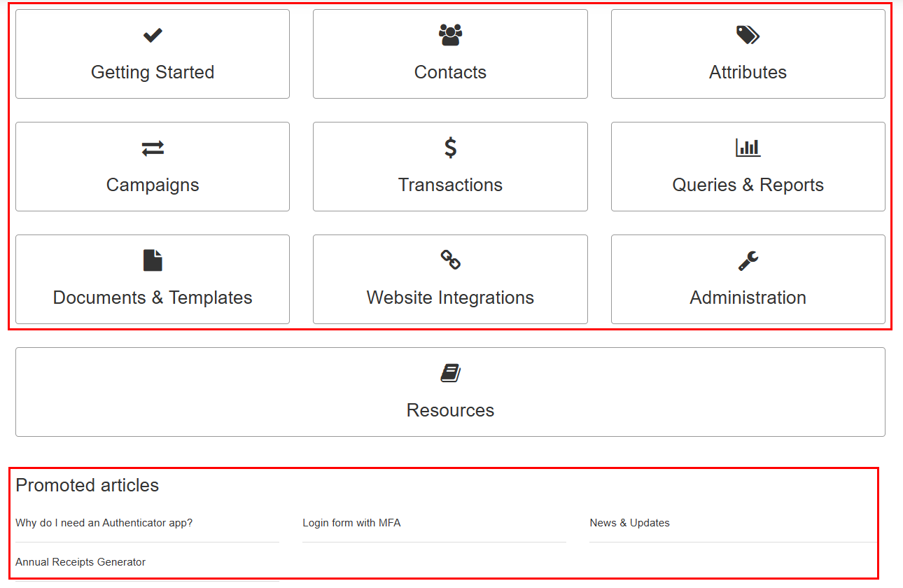Open the 'Login form with MFA' article
This screenshot has width=903, height=588.
click(x=351, y=523)
